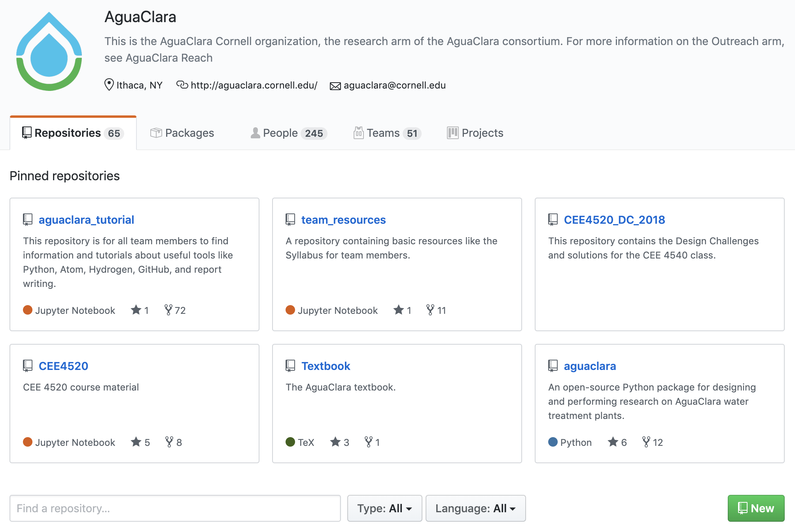Click the AguaClara water drop logo
Viewport: 795px width, 532px height.
[49, 51]
